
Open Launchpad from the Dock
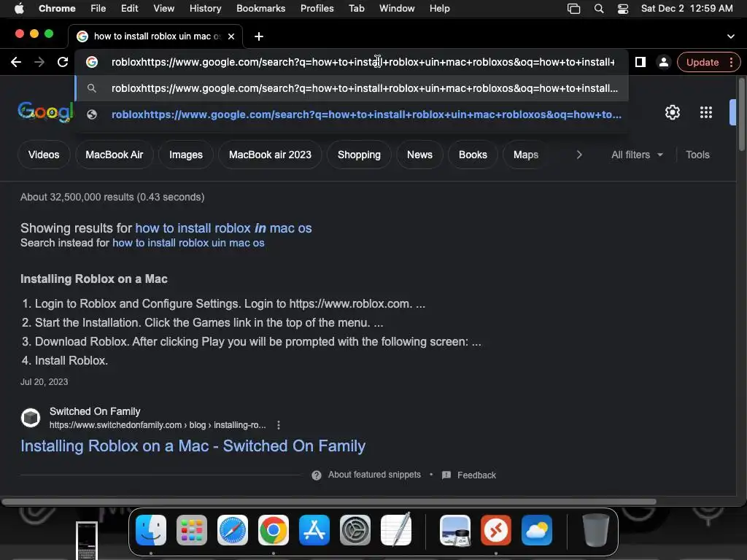click(x=192, y=530)
